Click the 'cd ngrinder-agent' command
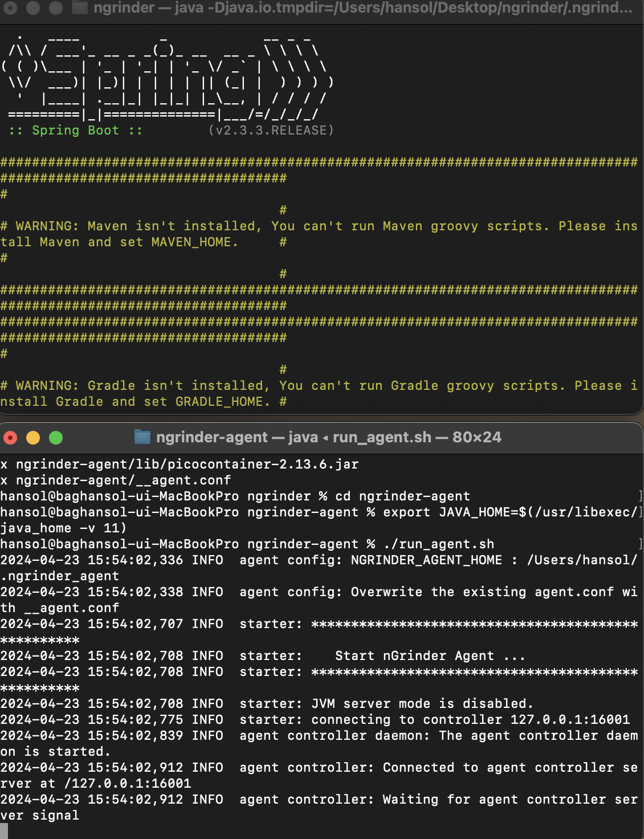This screenshot has height=839, width=644. 402,496
